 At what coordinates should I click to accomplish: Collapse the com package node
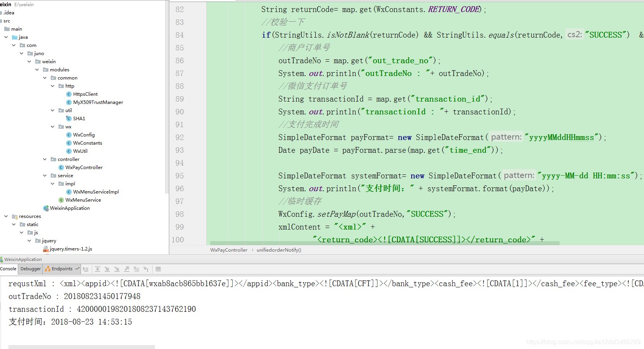tap(14, 45)
